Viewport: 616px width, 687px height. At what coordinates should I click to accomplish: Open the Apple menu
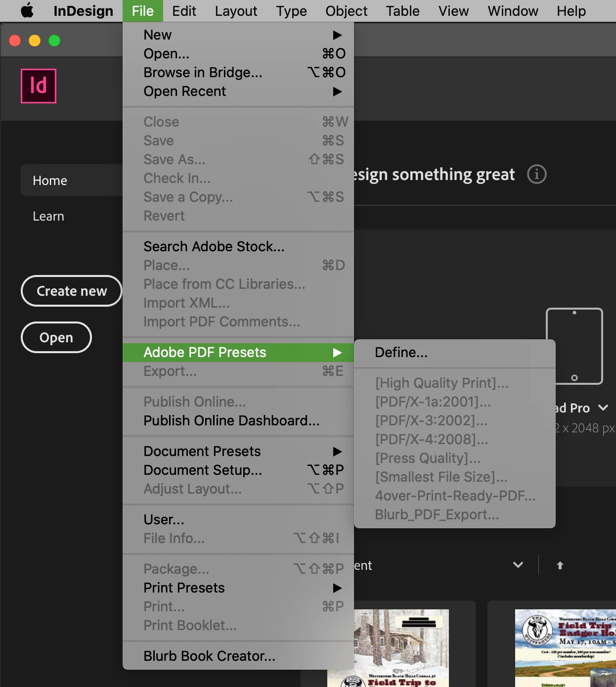[27, 10]
